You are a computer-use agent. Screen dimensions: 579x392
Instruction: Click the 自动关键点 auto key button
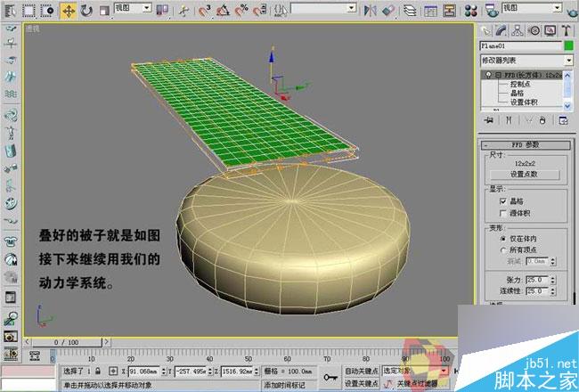[362, 371]
